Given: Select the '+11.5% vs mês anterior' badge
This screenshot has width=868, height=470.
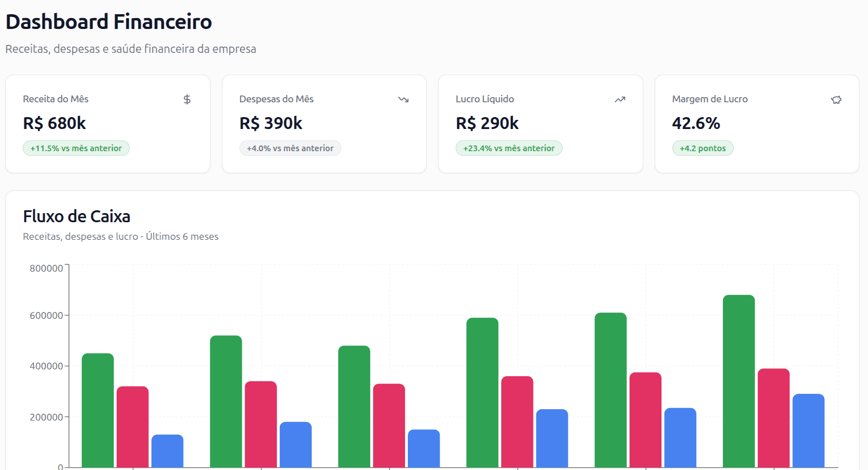Looking at the screenshot, I should 76,148.
